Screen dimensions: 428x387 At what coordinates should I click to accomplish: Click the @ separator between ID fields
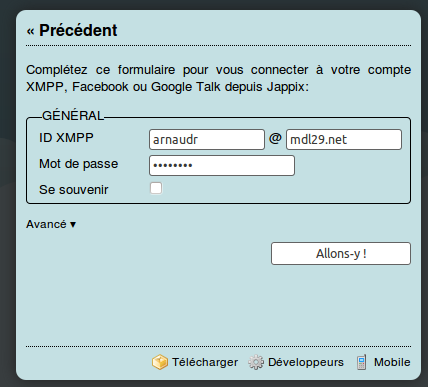(275, 138)
